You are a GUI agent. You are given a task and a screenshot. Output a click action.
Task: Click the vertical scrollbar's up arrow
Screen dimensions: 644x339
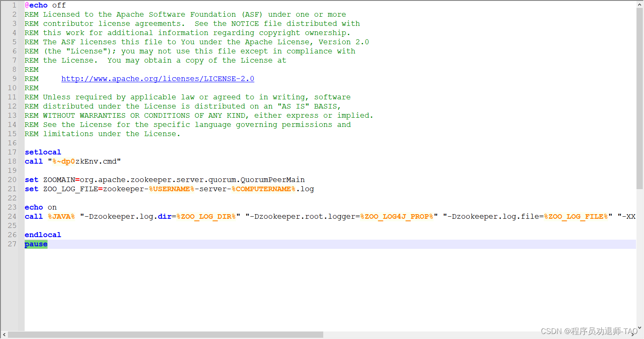pyautogui.click(x=640, y=4)
